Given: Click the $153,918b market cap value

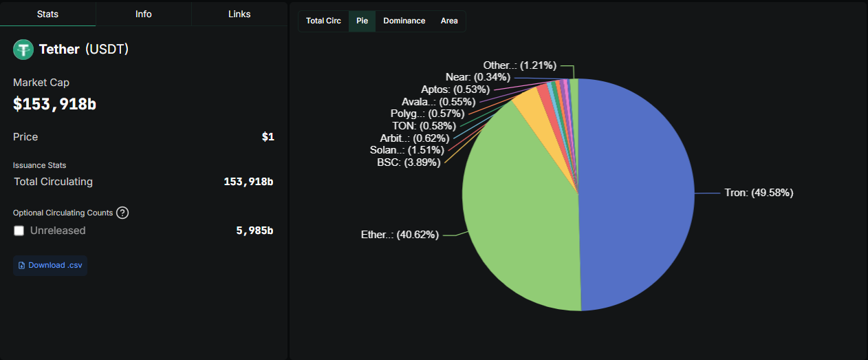Looking at the screenshot, I should tap(54, 104).
